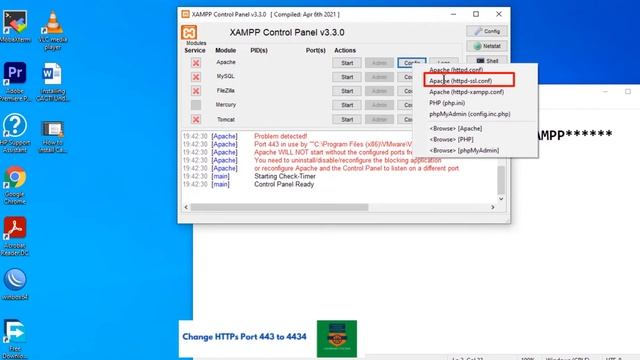
Task: Launch Adobe Premiere Pro desktop shortcut
Action: coord(15,81)
